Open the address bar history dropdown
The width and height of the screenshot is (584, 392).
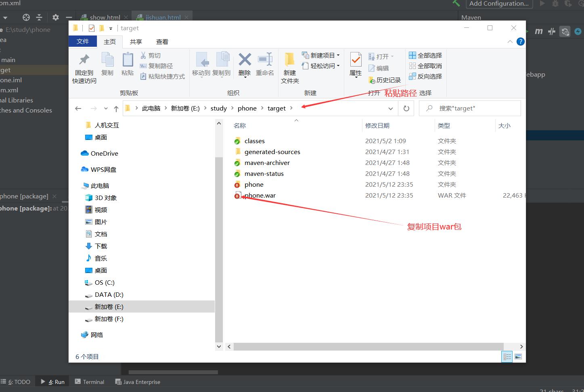390,108
